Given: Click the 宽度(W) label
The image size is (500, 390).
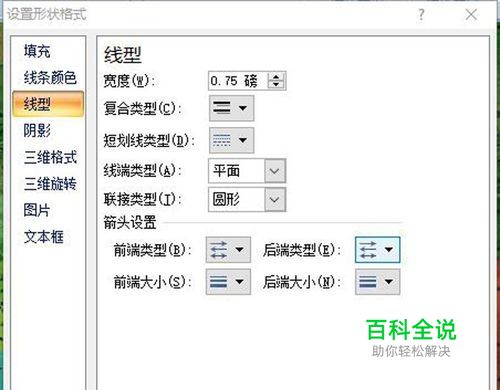Looking at the screenshot, I should tap(129, 81).
